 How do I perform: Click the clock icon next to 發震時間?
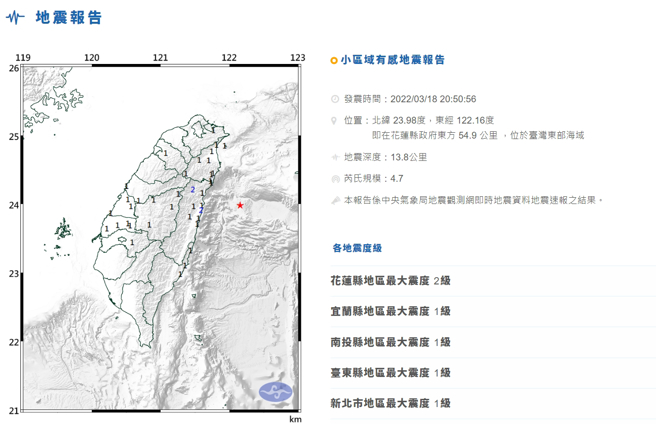pyautogui.click(x=335, y=100)
